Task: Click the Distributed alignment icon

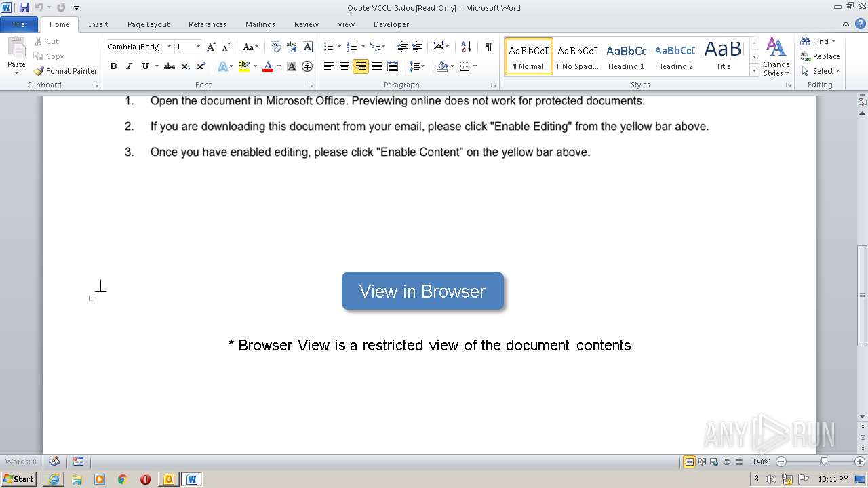Action: point(392,66)
